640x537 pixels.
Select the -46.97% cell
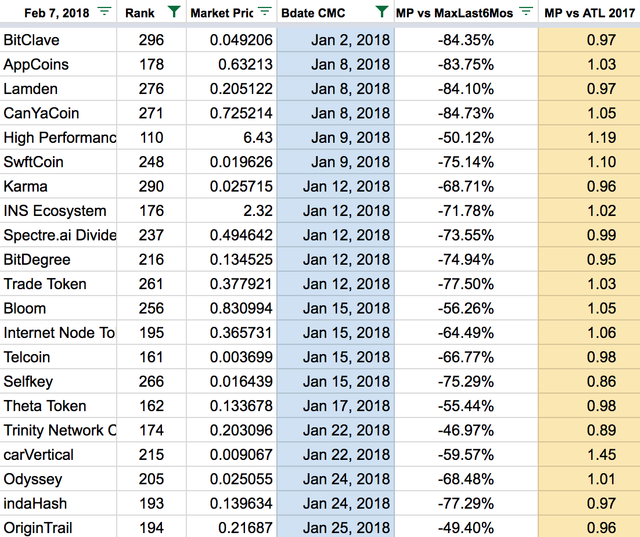(466, 430)
